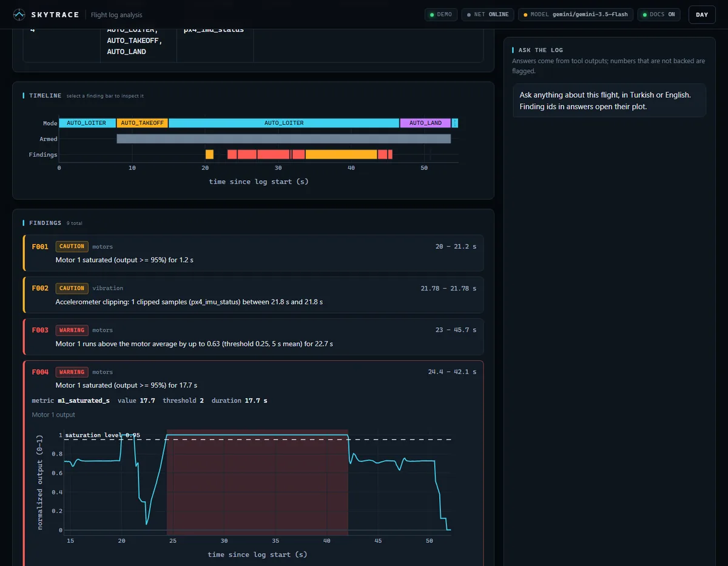728x566 pixels.
Task: Open finding F001
Action: pos(254,253)
